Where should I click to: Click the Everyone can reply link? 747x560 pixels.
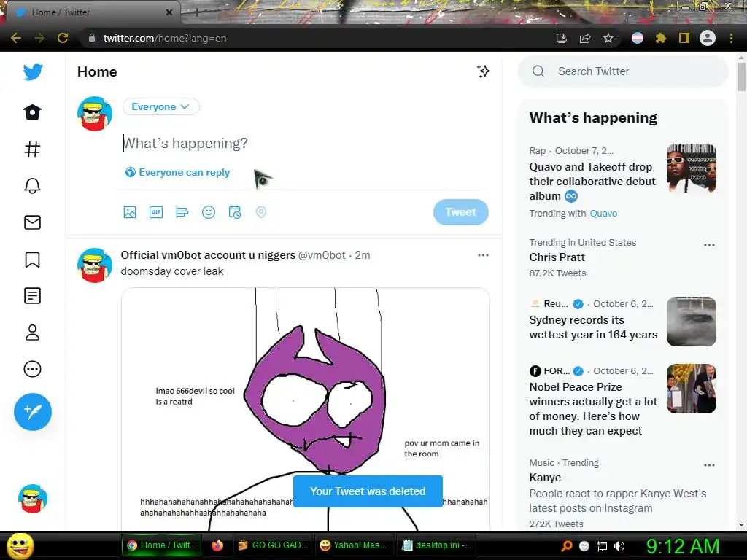pyautogui.click(x=178, y=172)
